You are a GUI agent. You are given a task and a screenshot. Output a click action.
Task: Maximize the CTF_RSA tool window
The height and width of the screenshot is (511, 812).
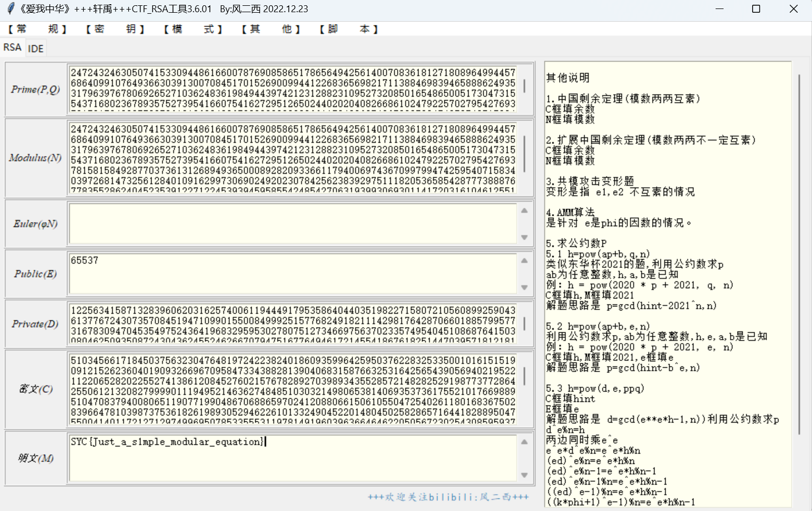pos(756,9)
